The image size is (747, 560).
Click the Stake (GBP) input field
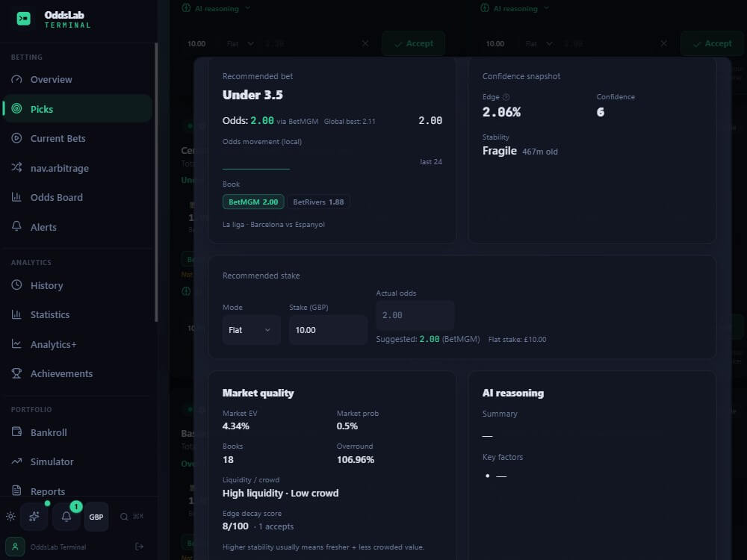(328, 330)
